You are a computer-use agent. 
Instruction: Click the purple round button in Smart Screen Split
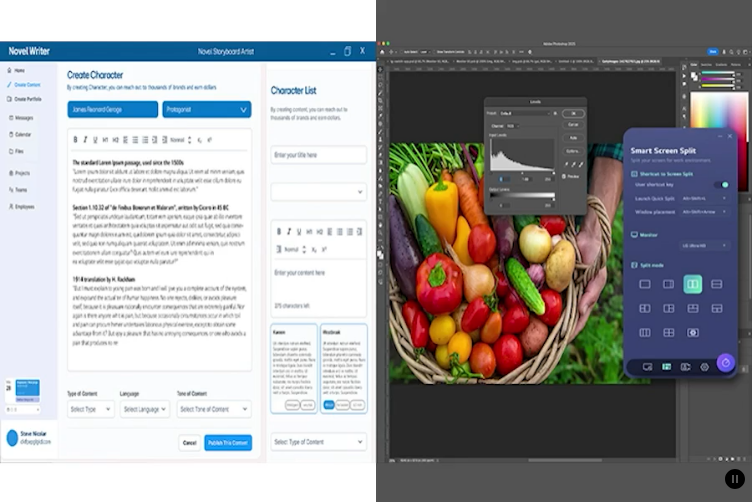pos(726,363)
